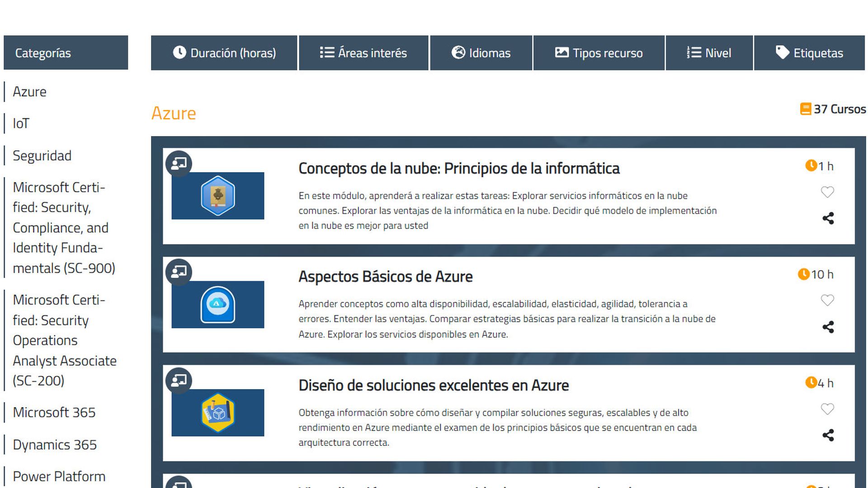The height and width of the screenshot is (488, 868).
Task: Click the tag icon on Etiquetas filter
Action: (782, 52)
